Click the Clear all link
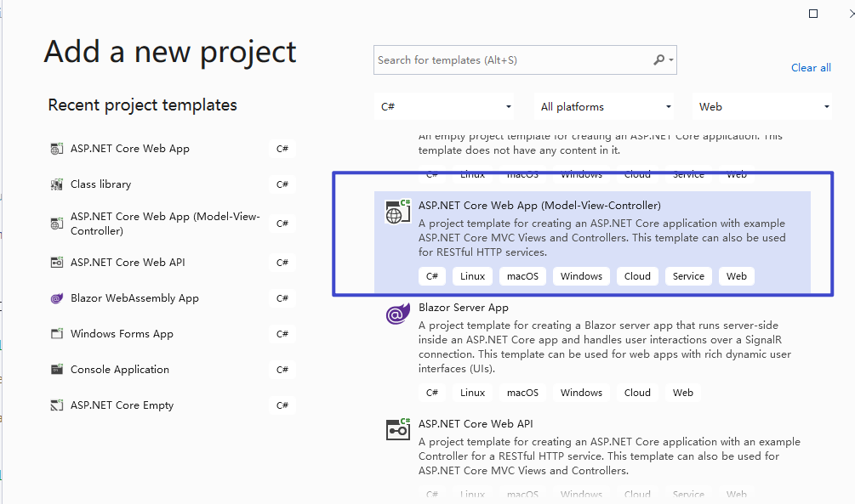The image size is (855, 504). coord(811,67)
